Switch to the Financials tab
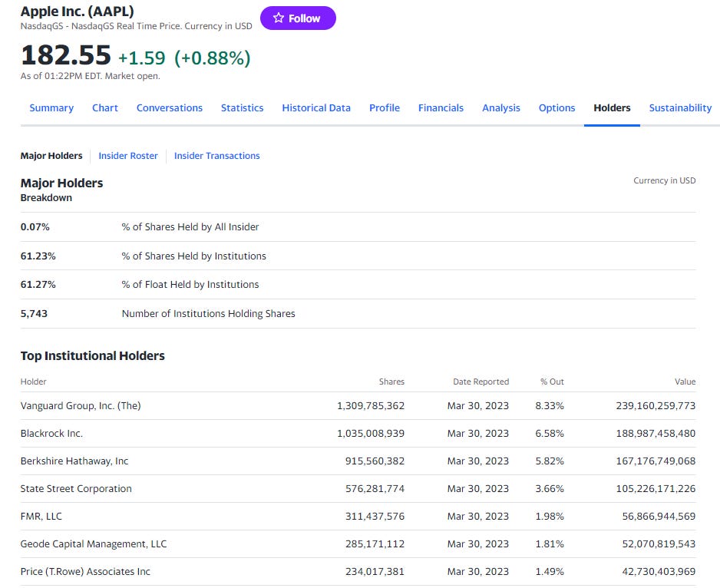 (441, 107)
